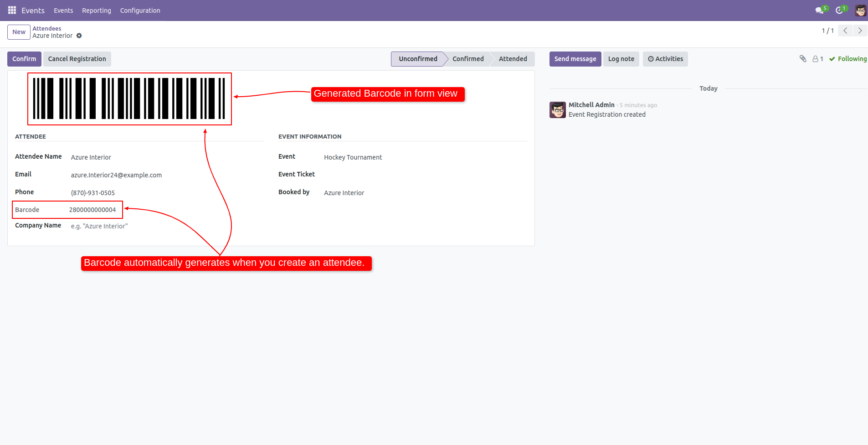Click 'Event Registration created' message

click(x=607, y=114)
